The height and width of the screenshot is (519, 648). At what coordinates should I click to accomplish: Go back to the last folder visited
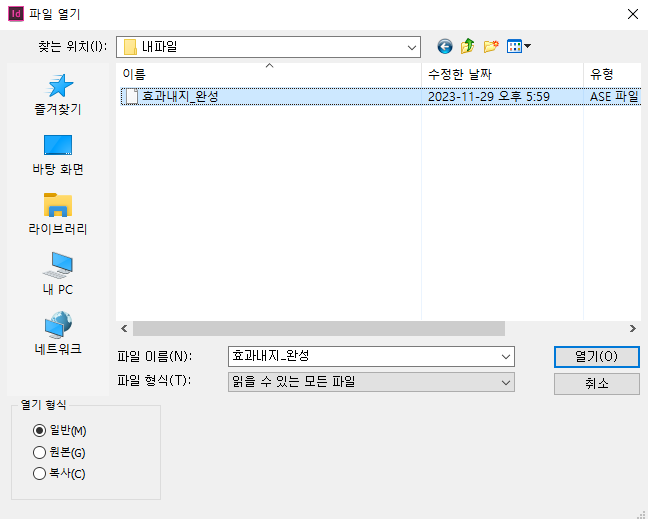pyautogui.click(x=445, y=46)
